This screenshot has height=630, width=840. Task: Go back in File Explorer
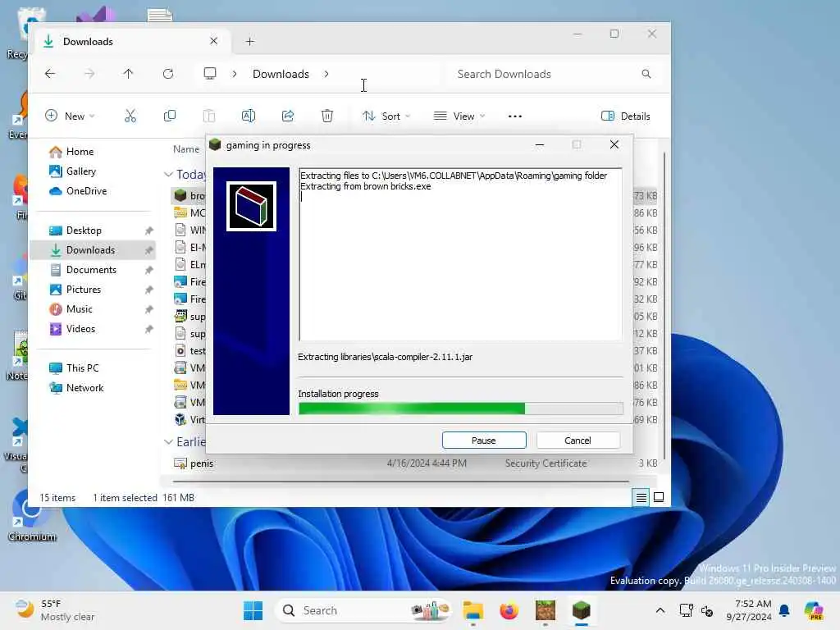(50, 74)
